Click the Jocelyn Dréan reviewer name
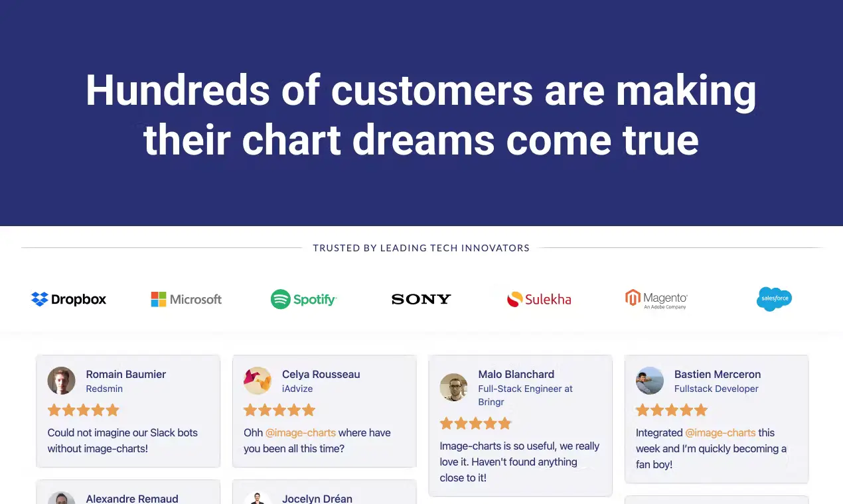The width and height of the screenshot is (843, 504). pyautogui.click(x=317, y=498)
